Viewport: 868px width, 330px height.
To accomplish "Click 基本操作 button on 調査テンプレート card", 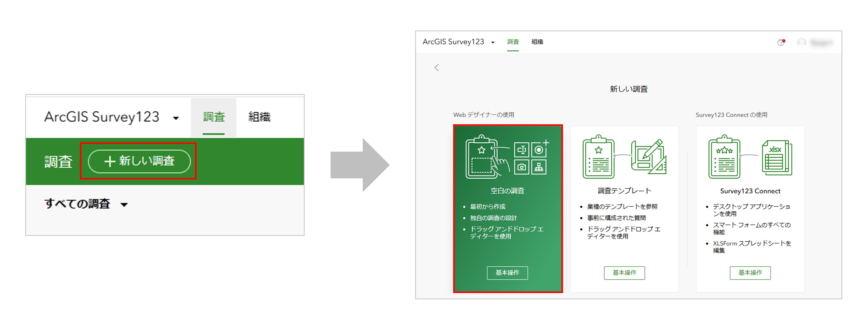I will pyautogui.click(x=624, y=273).
